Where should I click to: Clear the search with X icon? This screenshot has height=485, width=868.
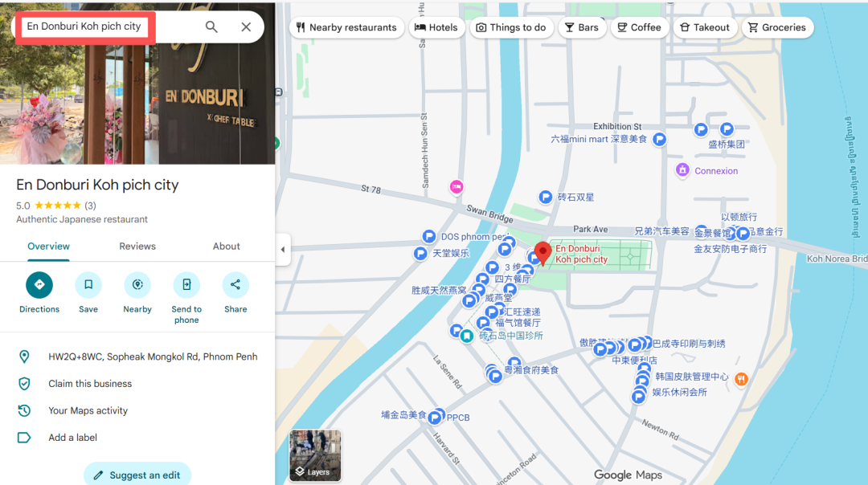[x=246, y=26]
